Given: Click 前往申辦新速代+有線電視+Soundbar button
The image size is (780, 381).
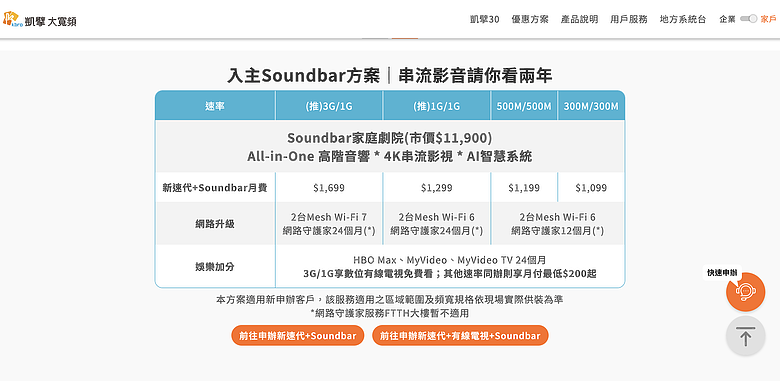Looking at the screenshot, I should coord(460,335).
